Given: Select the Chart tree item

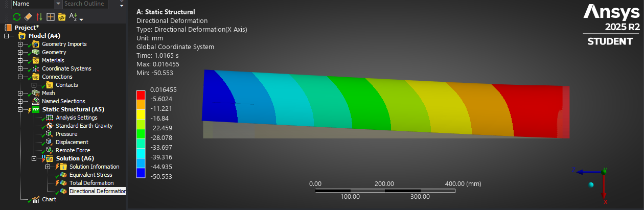Looking at the screenshot, I should click(x=49, y=199).
